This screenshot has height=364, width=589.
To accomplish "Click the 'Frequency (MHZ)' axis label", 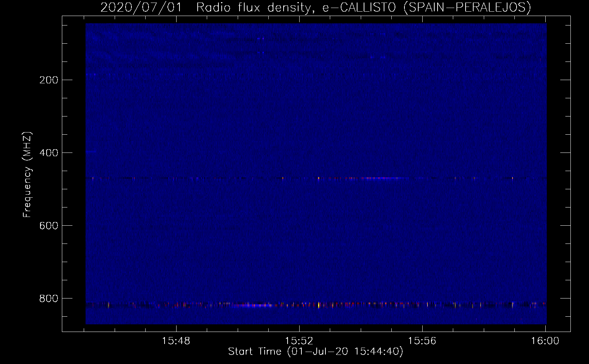I will tap(27, 175).
